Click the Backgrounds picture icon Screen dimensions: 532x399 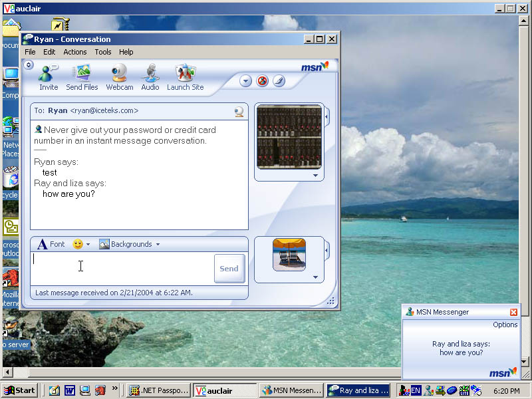[104, 244]
